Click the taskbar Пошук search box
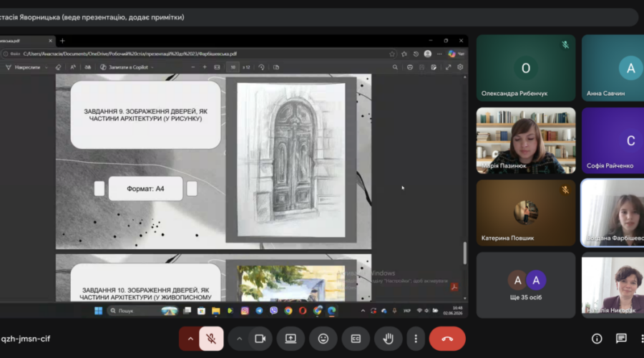644x358 pixels. [x=142, y=311]
